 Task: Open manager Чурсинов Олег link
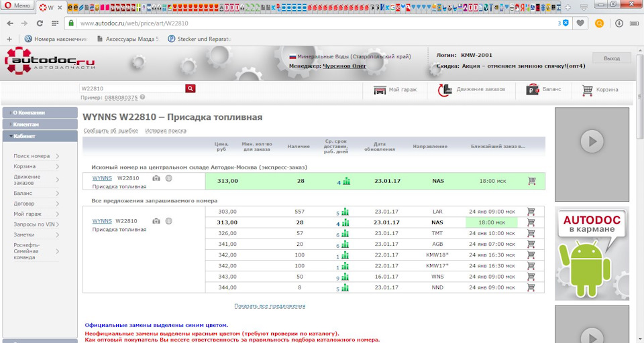(x=344, y=66)
